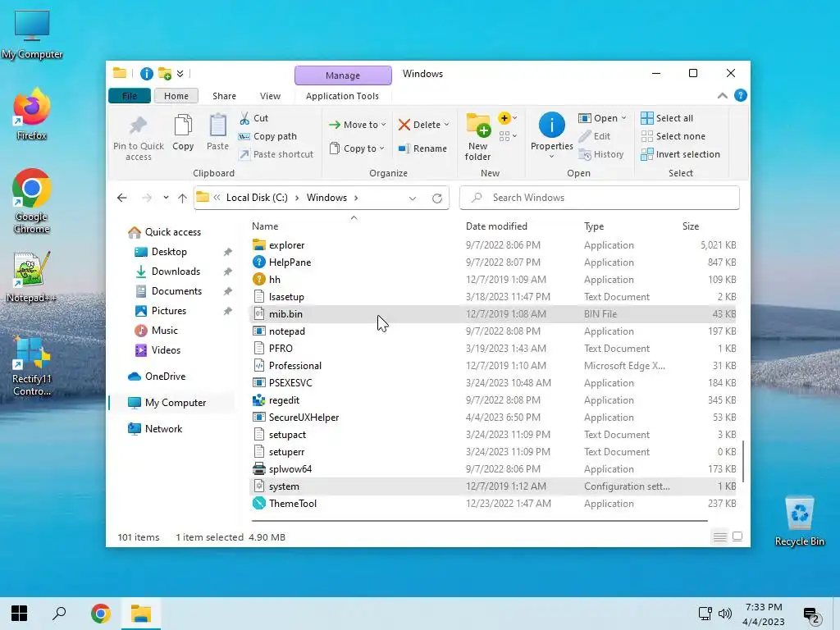Image resolution: width=840 pixels, height=630 pixels.
Task: Select the splwow64 file row
Action: [x=493, y=469]
